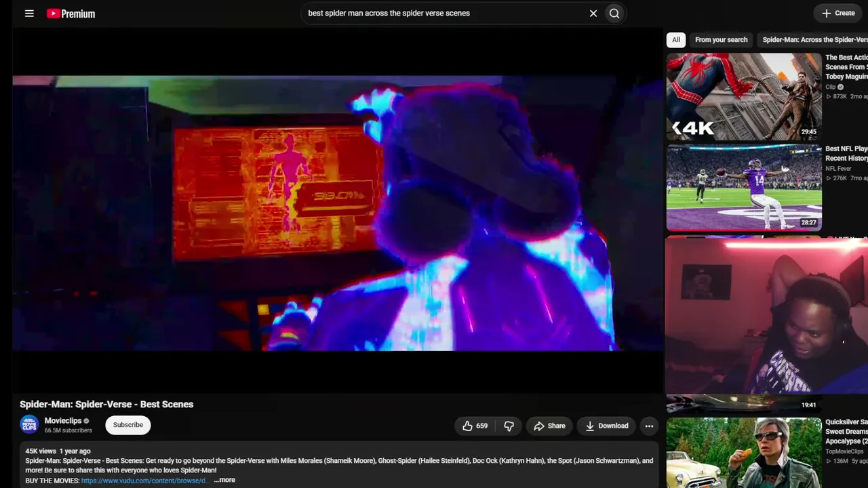Click the "BUY THE MOVIES:" description text

coord(52,481)
